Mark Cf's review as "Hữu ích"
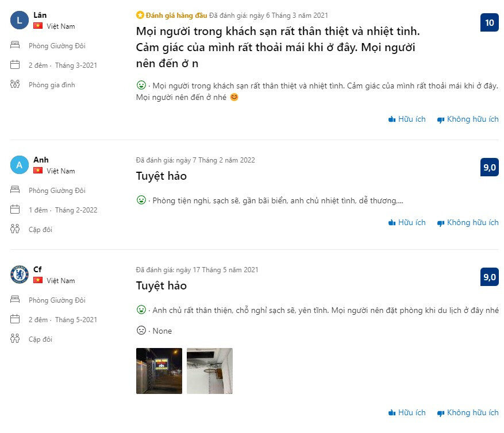The height and width of the screenshot is (433, 504). tap(407, 412)
